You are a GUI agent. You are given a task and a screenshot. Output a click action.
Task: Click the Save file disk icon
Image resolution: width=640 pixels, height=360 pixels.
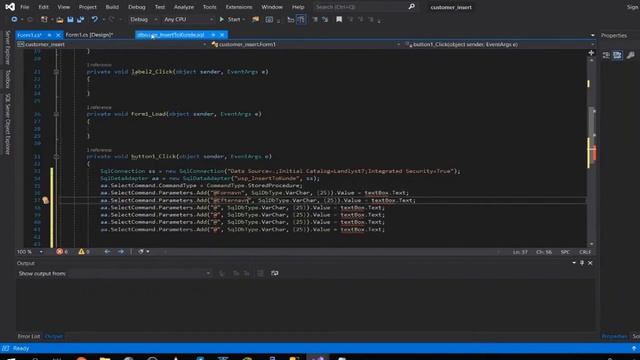[x=70, y=19]
